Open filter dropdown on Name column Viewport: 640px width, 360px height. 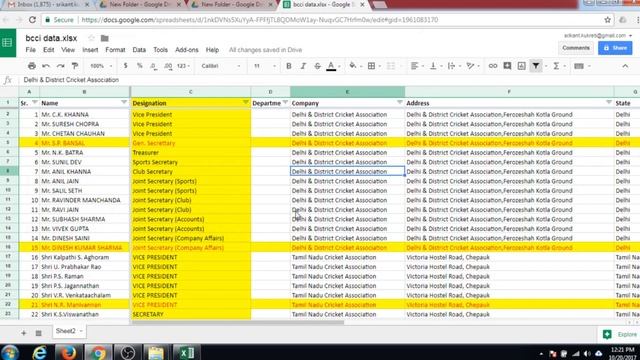coord(124,103)
